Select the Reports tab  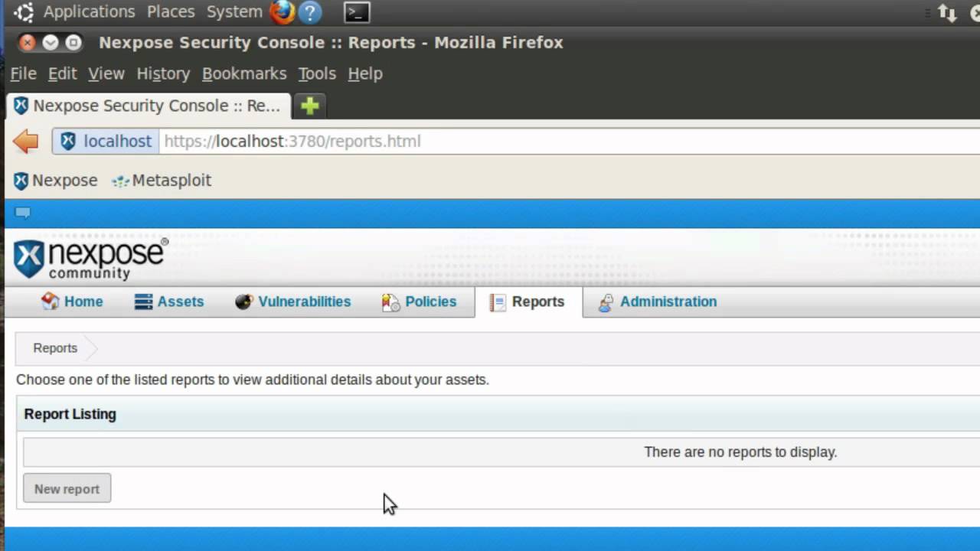pyautogui.click(x=528, y=302)
